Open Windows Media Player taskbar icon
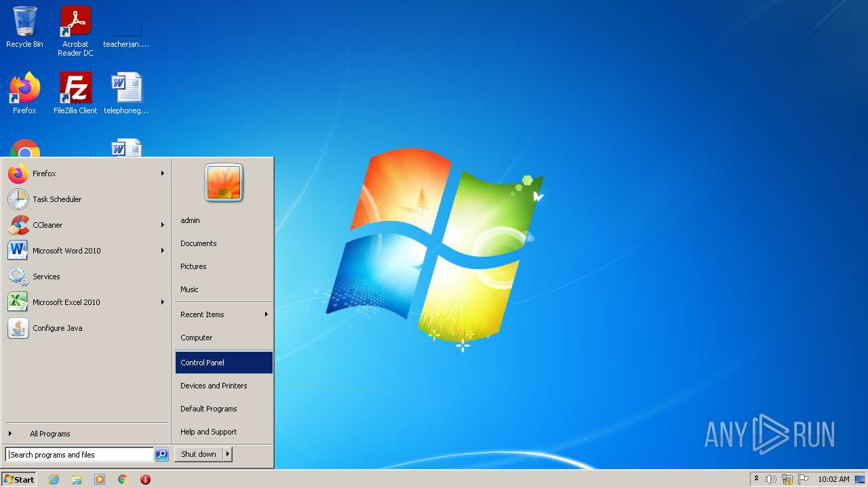 pos(100,479)
